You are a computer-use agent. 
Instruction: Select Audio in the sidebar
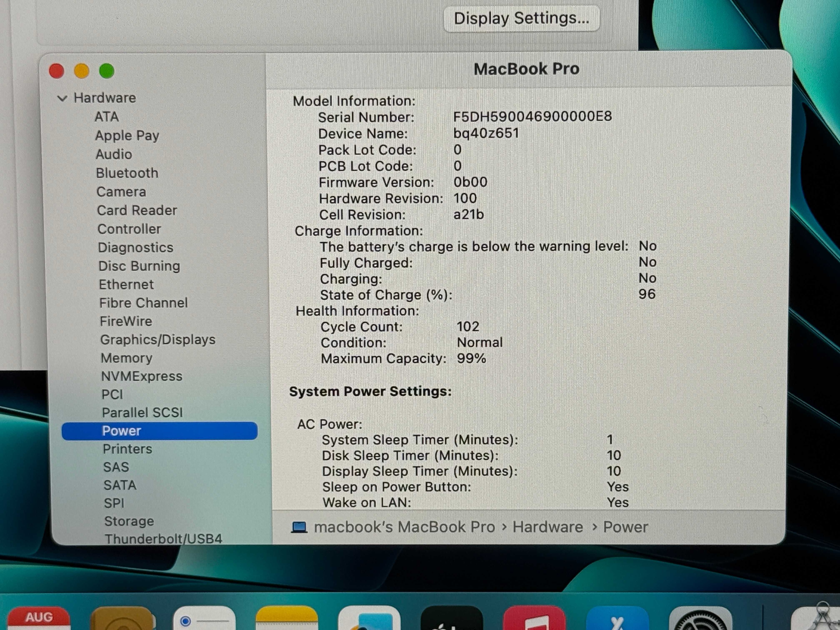pyautogui.click(x=114, y=154)
